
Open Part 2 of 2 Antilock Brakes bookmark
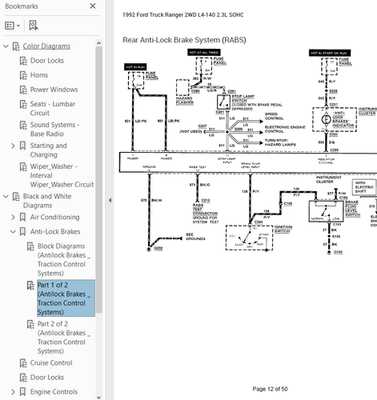click(64, 337)
